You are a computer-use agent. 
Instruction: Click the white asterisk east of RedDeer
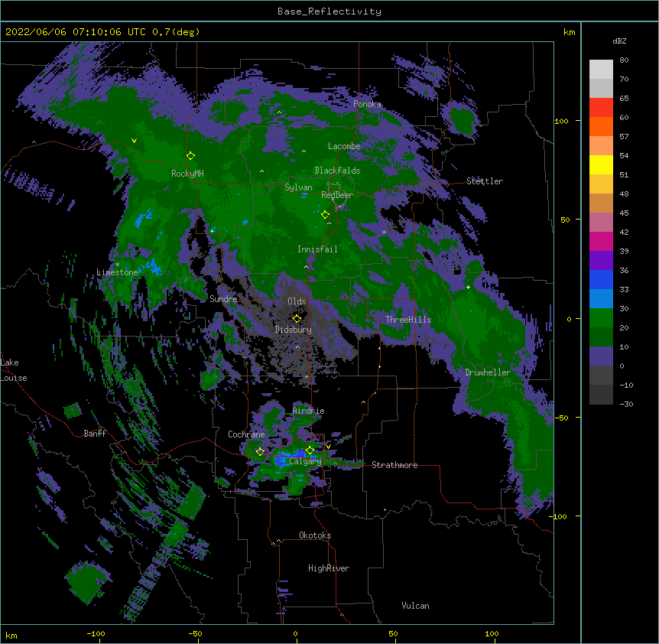[x=384, y=232]
